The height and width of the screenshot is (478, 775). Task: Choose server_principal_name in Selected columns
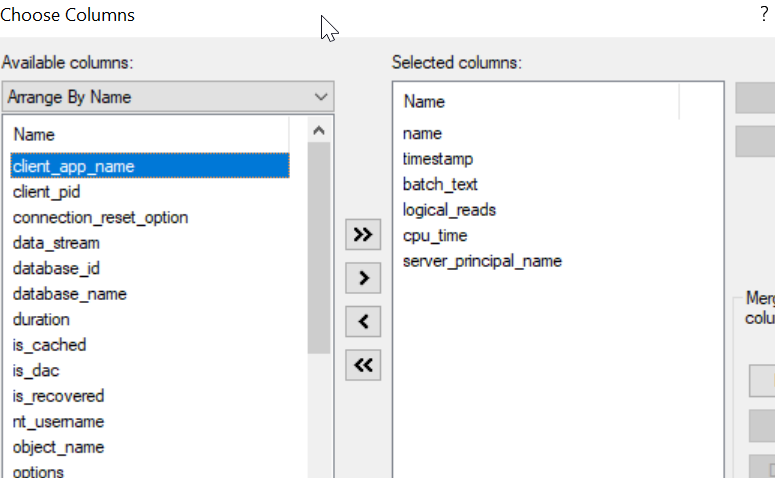pyautogui.click(x=482, y=261)
